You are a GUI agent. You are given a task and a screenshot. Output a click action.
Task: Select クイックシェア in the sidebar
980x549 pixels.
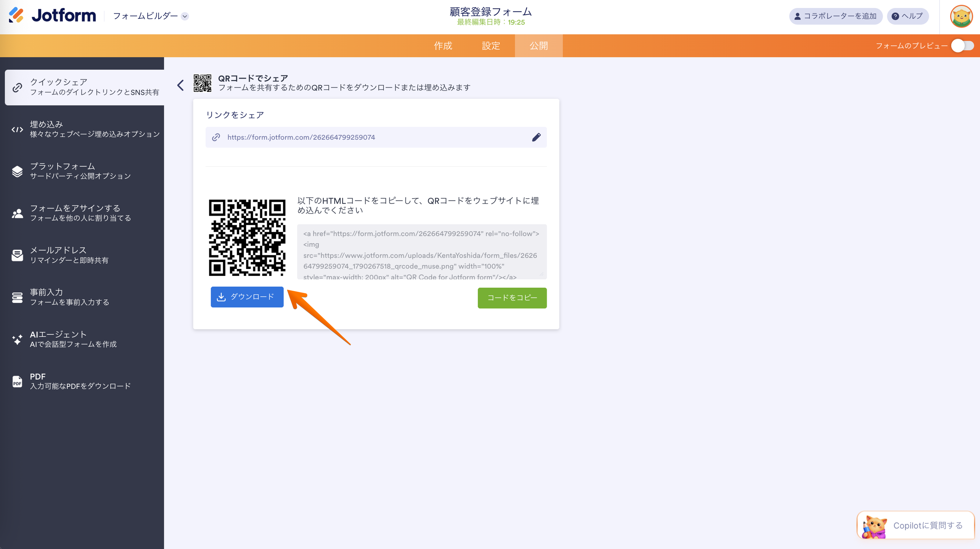[x=84, y=87]
